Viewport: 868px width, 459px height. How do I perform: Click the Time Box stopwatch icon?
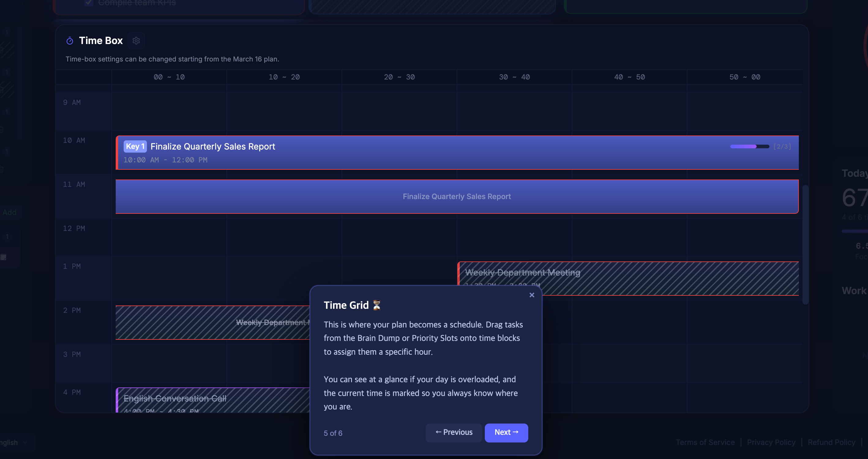pos(70,41)
